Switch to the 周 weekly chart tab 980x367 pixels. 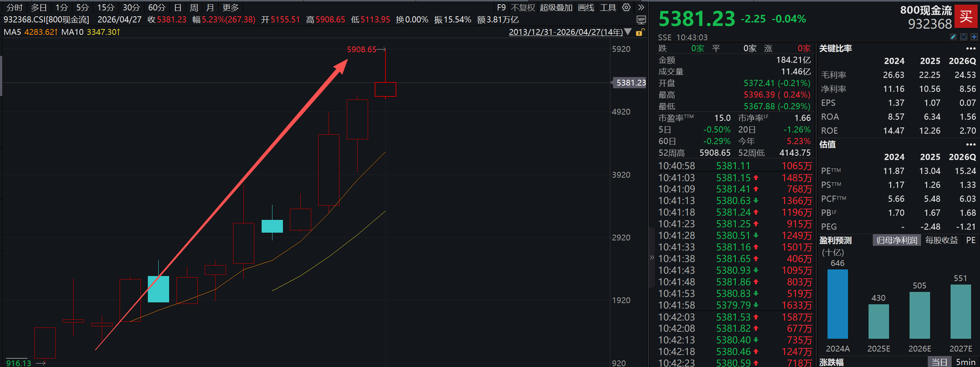tap(194, 8)
